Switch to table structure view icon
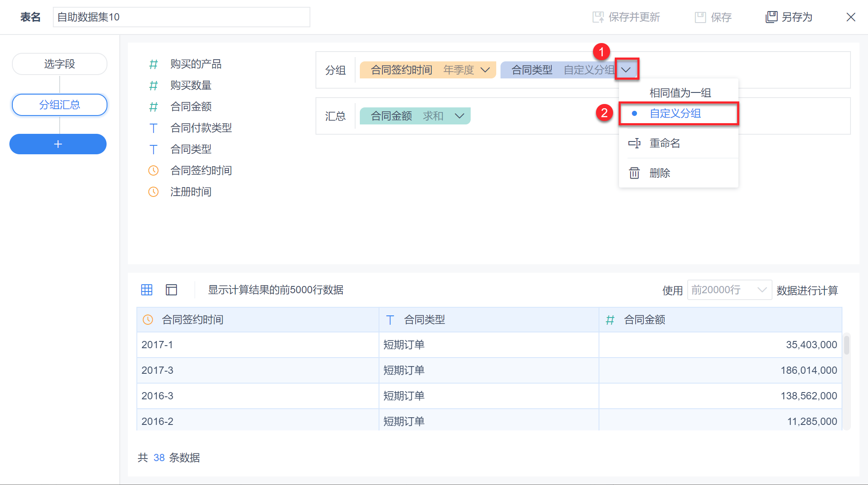The height and width of the screenshot is (485, 868). click(171, 290)
